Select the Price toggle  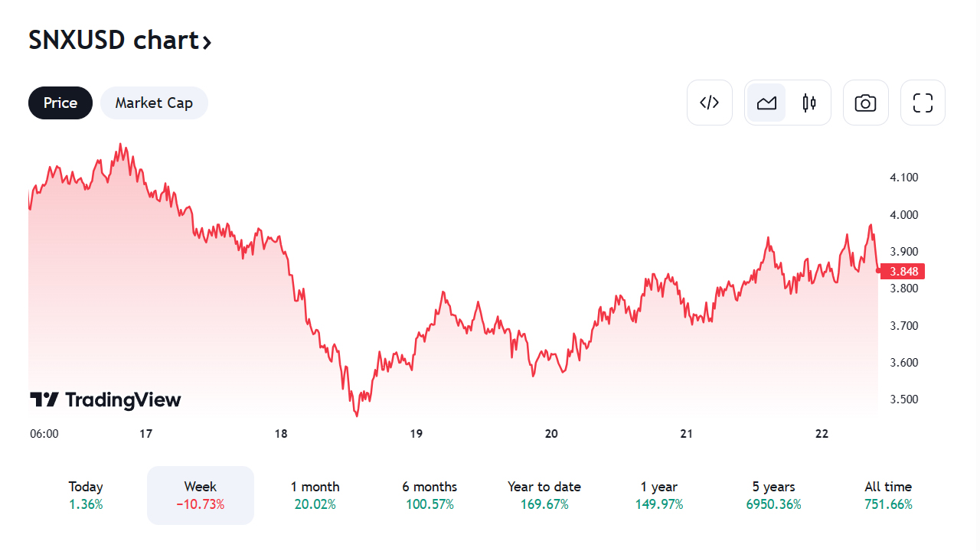click(60, 103)
